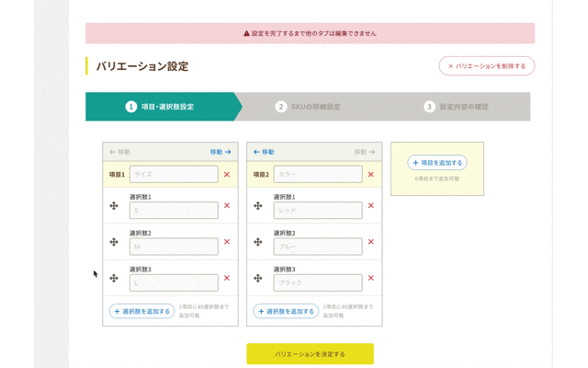Click disabled 移動 → in 項目2 header
The width and height of the screenshot is (588, 368).
point(365,152)
